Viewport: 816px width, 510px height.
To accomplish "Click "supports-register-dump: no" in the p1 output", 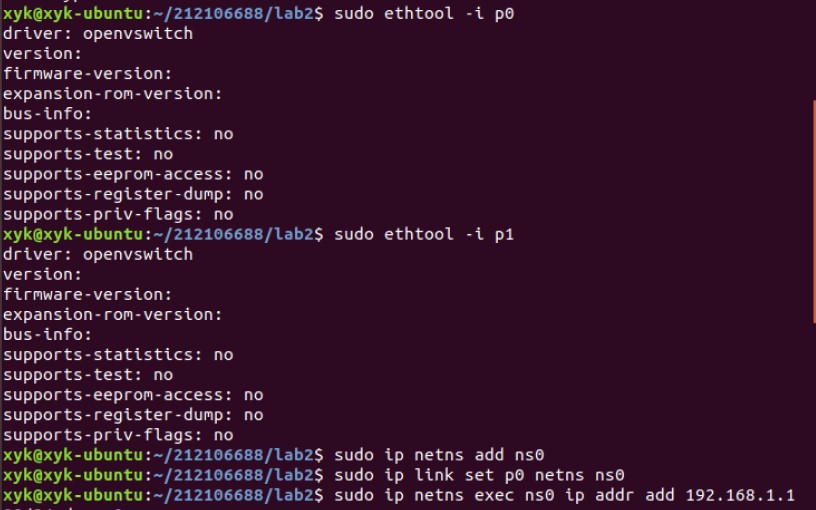I will (133, 415).
